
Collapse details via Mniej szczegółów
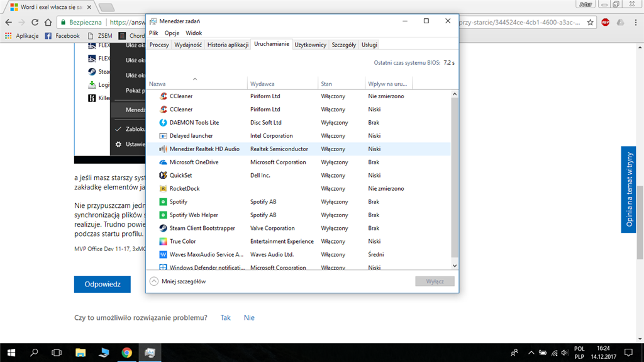point(178,281)
